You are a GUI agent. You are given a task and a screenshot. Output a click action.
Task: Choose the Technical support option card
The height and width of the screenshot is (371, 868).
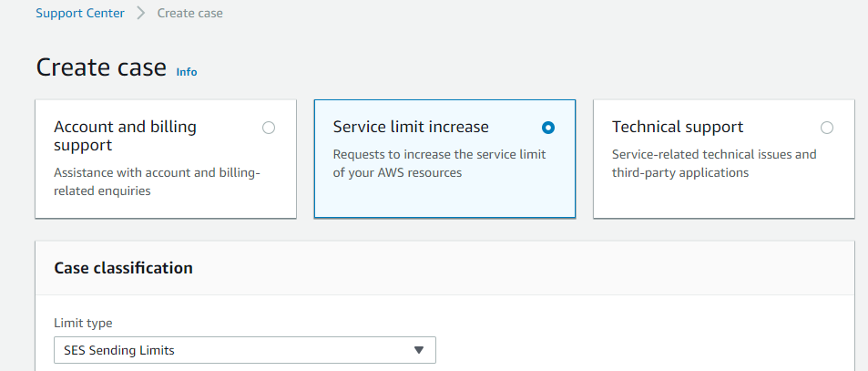tap(723, 159)
